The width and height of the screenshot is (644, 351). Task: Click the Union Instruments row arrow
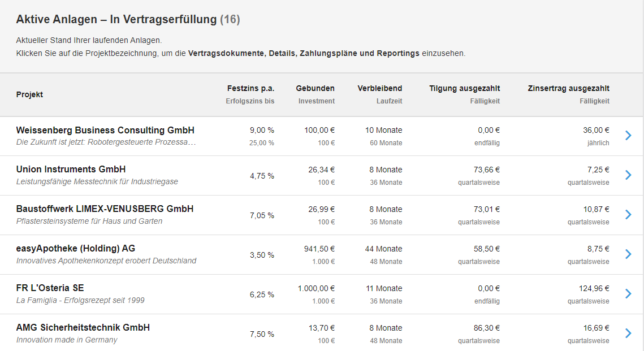(x=628, y=175)
